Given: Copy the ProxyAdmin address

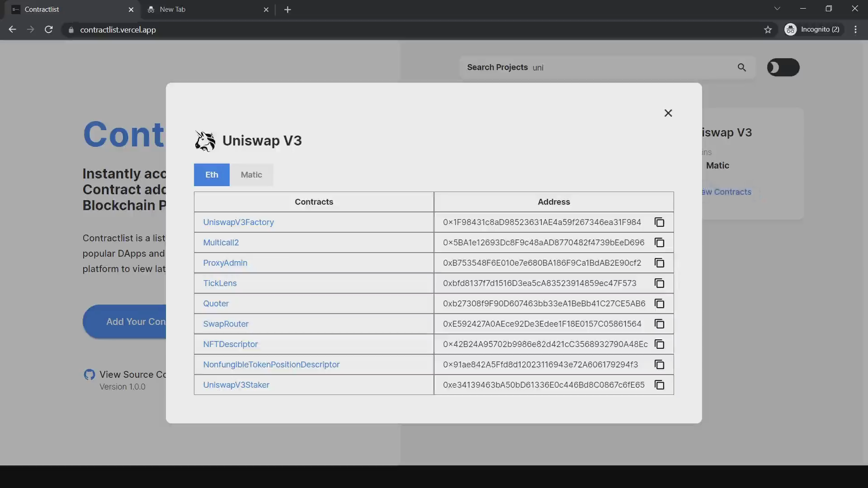Looking at the screenshot, I should (660, 263).
